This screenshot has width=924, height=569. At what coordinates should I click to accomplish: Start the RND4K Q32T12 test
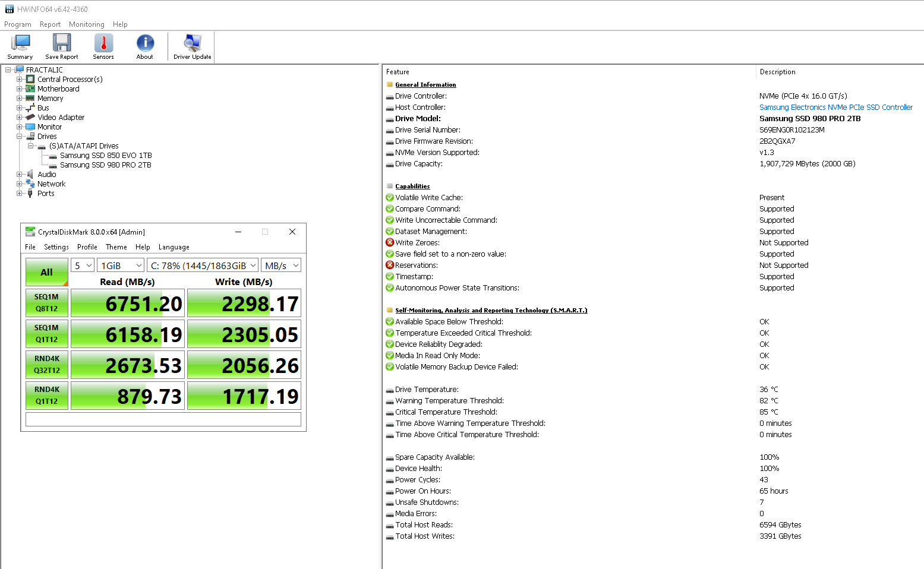point(47,365)
